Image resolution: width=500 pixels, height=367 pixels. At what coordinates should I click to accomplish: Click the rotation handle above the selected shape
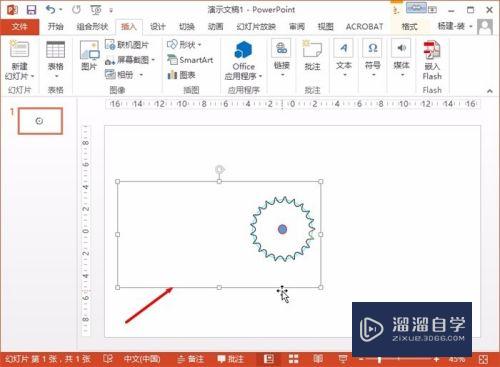pos(219,169)
